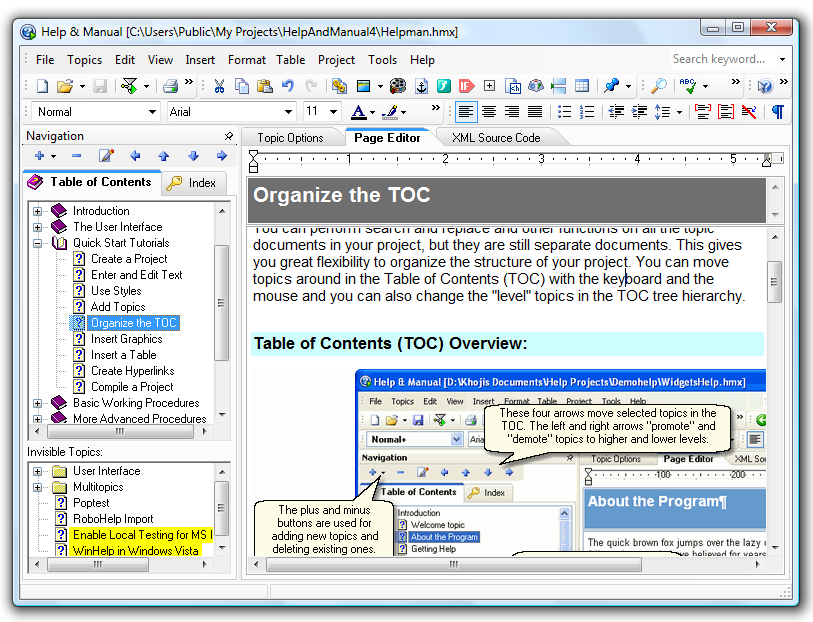This screenshot has width=813, height=622.
Task: Promote topic with left arrow in Navigation
Action: [x=135, y=156]
